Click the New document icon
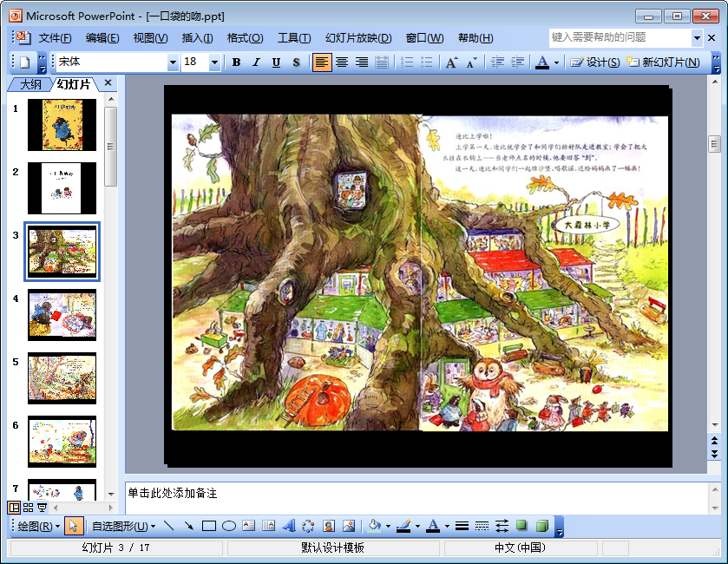The image size is (728, 564). click(25, 62)
